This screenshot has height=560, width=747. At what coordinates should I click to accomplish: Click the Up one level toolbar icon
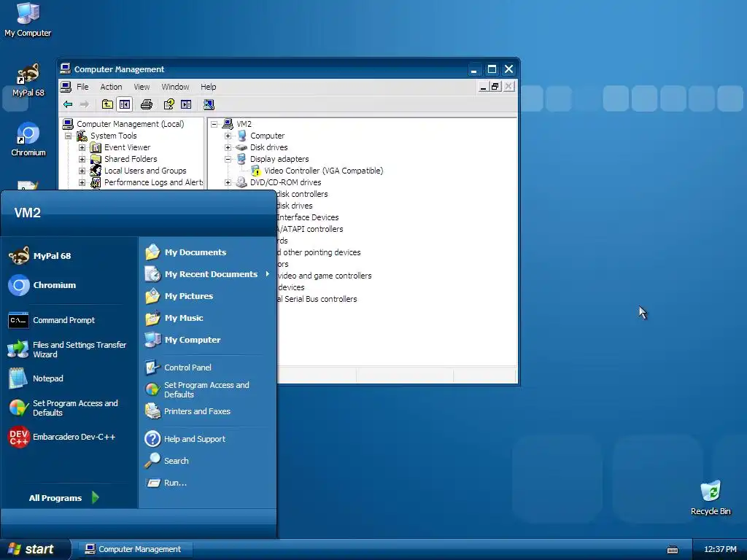click(x=108, y=104)
